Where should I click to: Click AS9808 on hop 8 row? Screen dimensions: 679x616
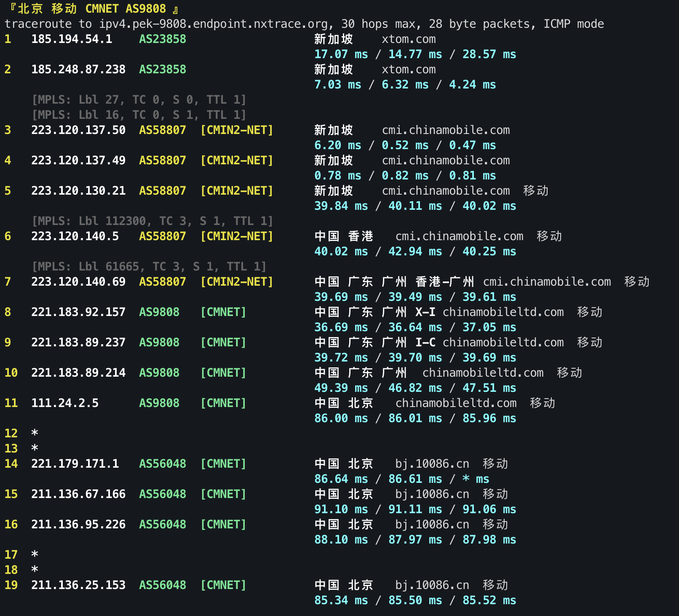pyautogui.click(x=159, y=312)
